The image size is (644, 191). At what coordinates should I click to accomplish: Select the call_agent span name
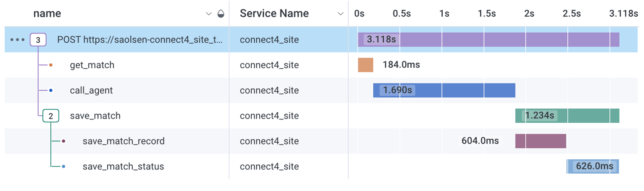tap(91, 91)
